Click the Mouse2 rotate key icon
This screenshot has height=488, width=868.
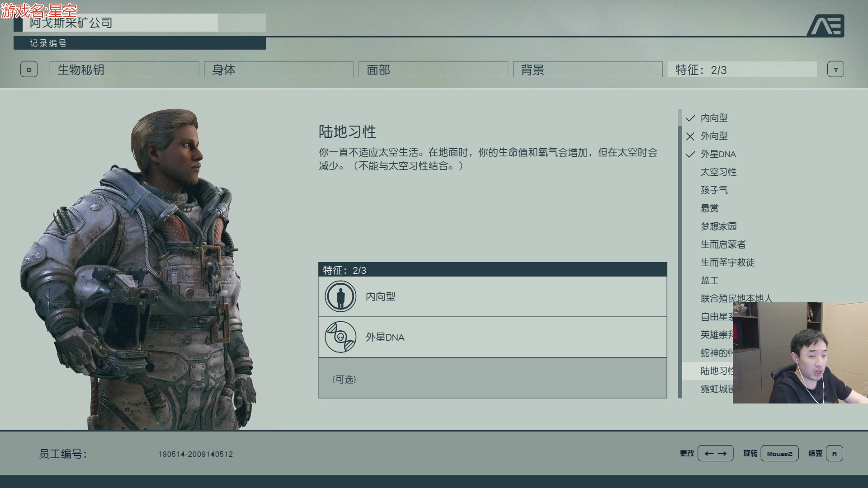click(779, 453)
